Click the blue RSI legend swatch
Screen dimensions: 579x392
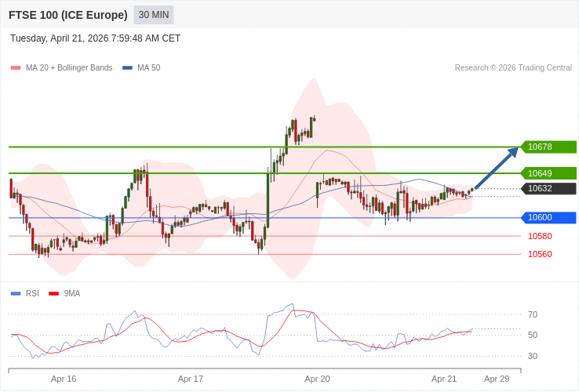click(x=16, y=294)
